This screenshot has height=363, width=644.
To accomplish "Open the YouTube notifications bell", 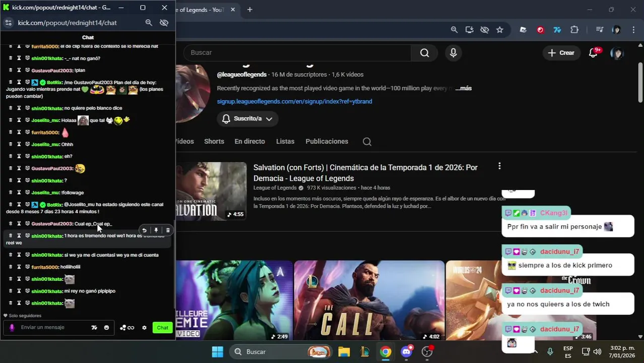I will pos(594,52).
